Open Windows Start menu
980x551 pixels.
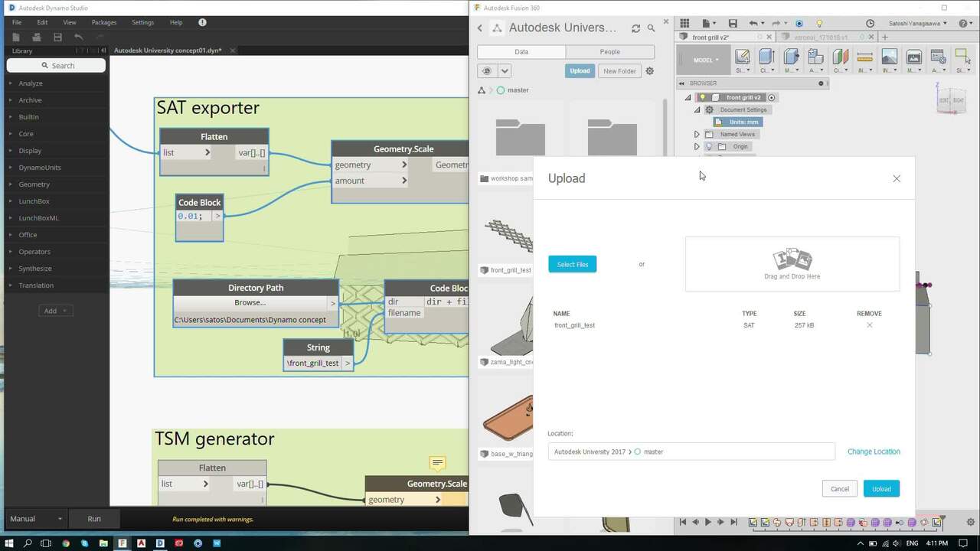tap(8, 543)
